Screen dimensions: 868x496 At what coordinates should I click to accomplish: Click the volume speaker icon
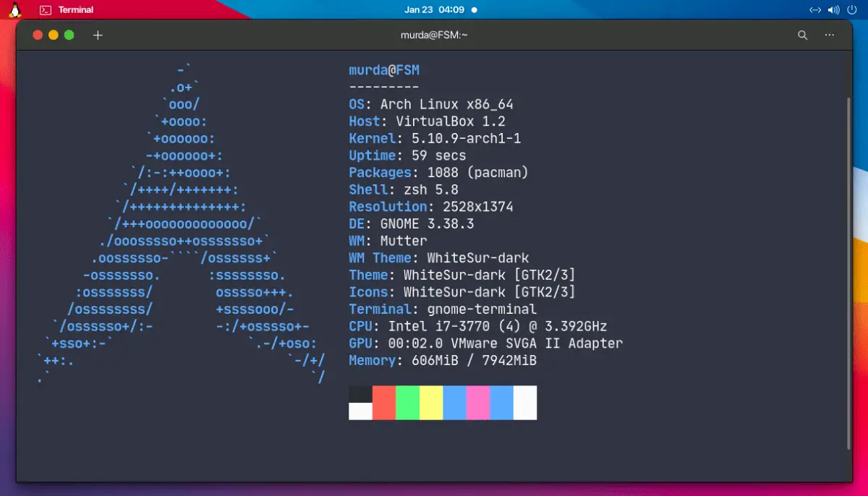point(833,10)
